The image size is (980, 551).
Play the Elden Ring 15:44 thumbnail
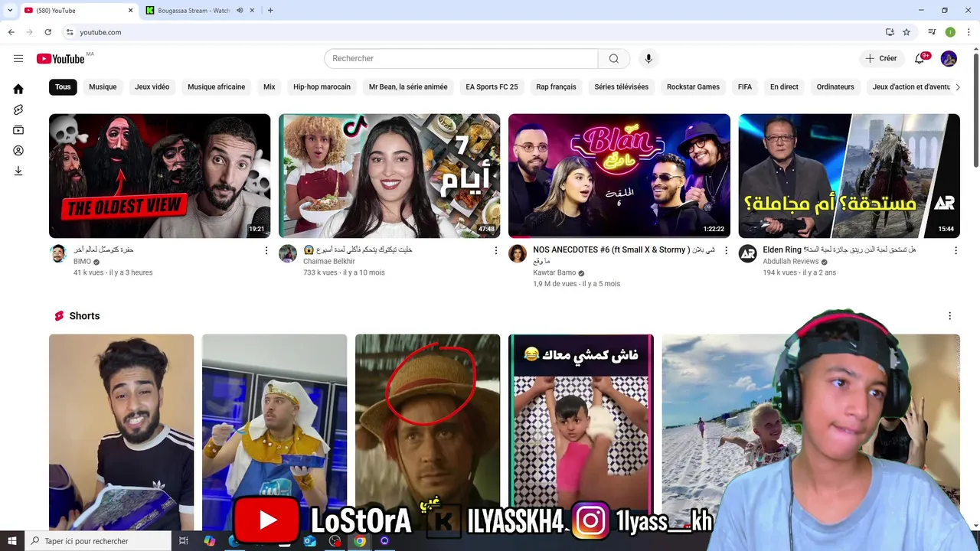point(849,176)
